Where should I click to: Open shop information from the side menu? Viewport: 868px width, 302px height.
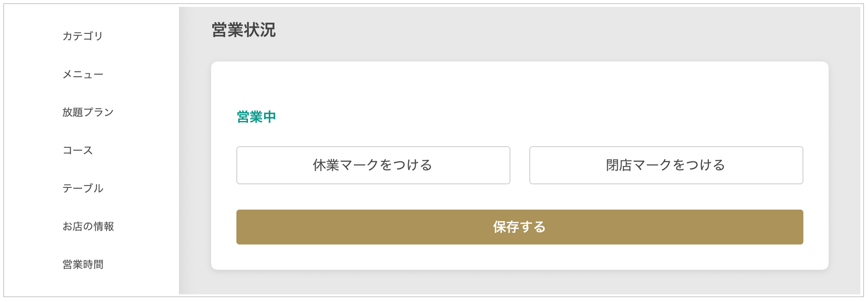(88, 226)
